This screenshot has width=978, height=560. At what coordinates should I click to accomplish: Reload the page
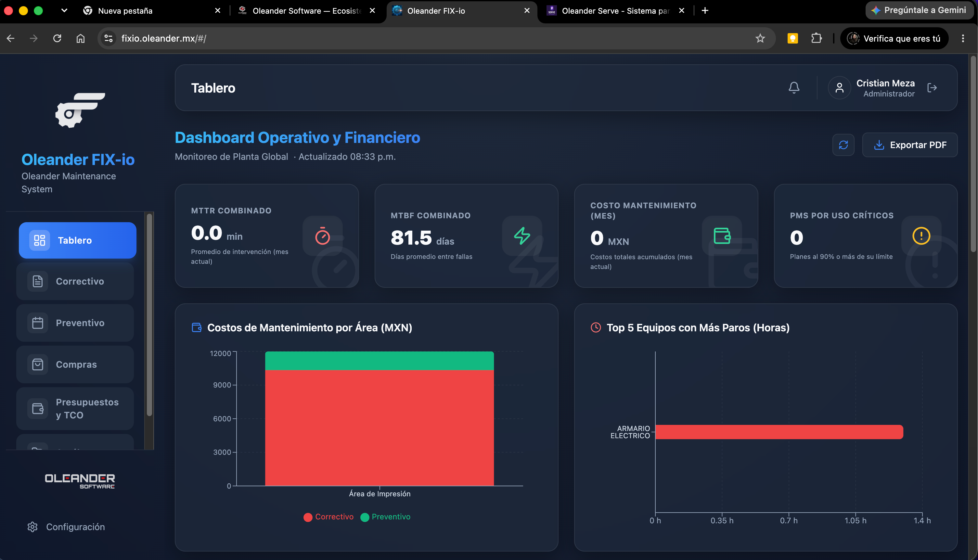(x=57, y=38)
